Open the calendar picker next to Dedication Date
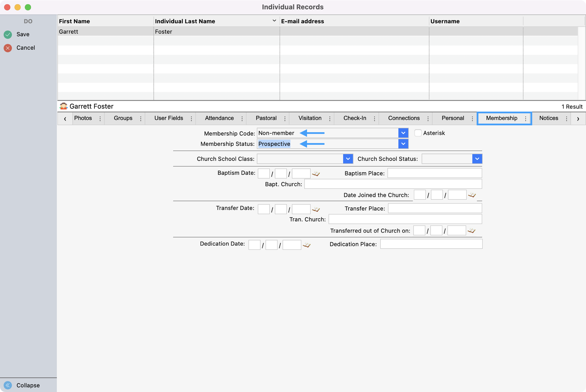 [x=306, y=245]
